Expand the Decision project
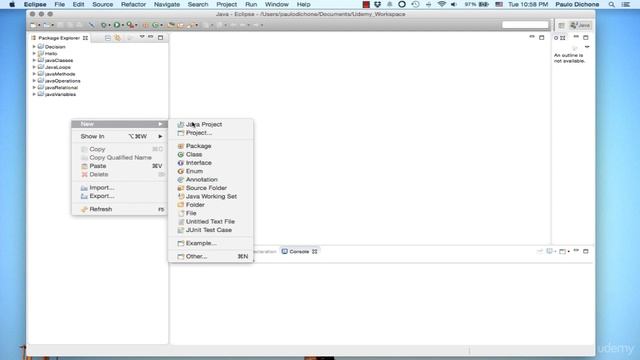Screen dimensions: 640x360 [x=34, y=47]
